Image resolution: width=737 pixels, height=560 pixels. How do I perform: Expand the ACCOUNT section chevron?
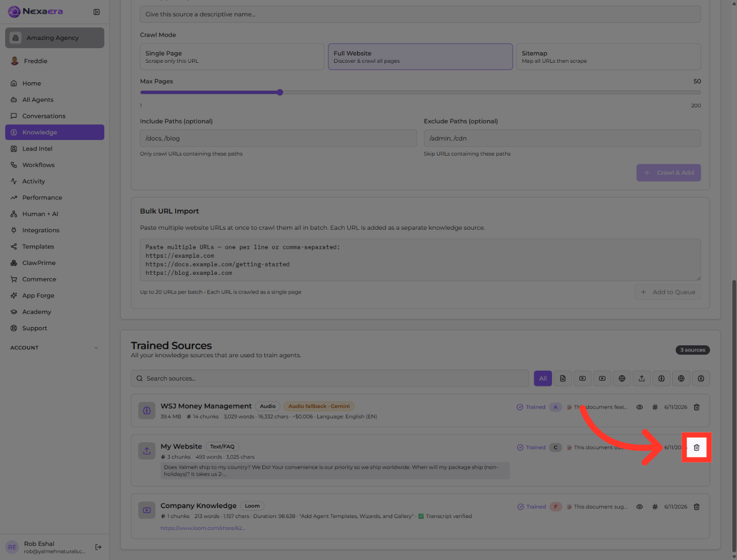(x=96, y=348)
